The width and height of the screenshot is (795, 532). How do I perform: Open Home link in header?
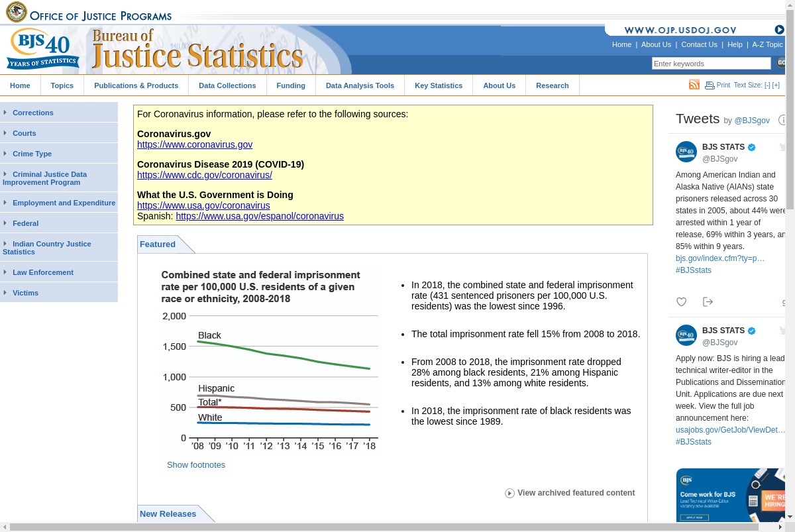(621, 44)
